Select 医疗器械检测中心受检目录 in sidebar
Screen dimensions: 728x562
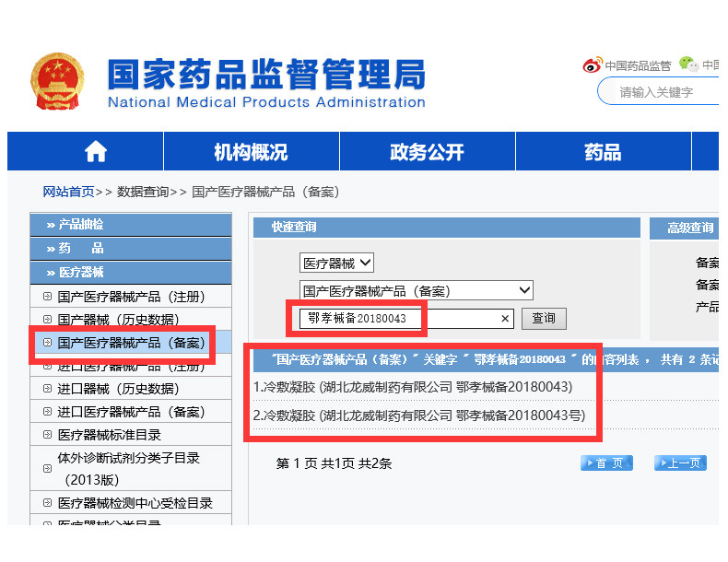(x=135, y=503)
